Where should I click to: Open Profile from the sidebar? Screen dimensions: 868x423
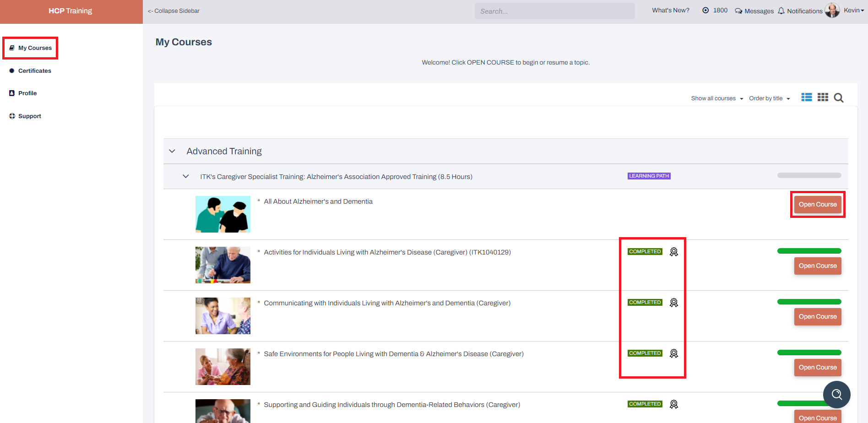click(x=27, y=93)
